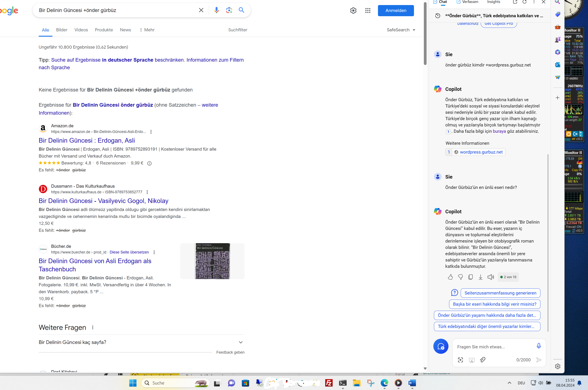Open Copilot more options menu
The image size is (588, 390).
pyautogui.click(x=534, y=2)
